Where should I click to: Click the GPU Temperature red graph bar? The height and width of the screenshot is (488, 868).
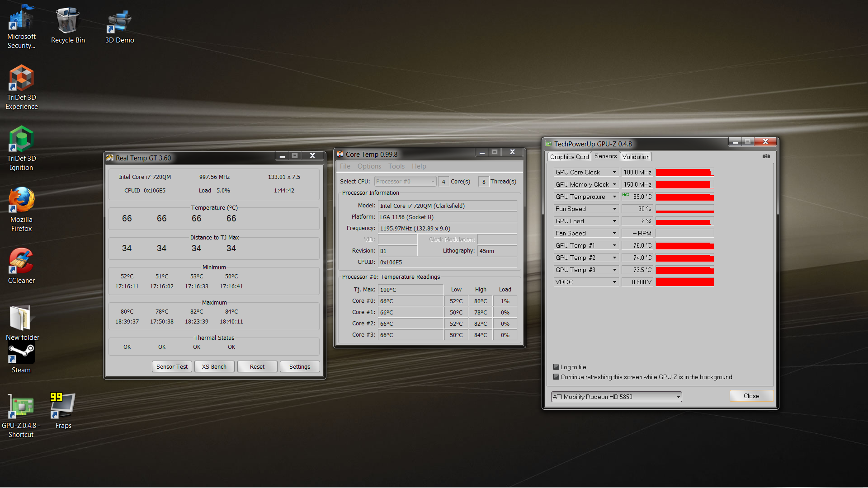[684, 197]
